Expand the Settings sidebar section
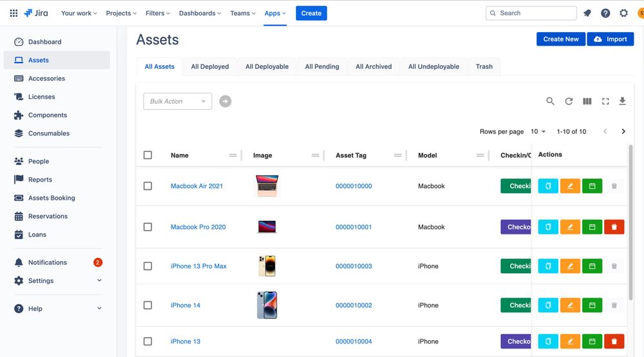644x357 pixels. click(99, 280)
